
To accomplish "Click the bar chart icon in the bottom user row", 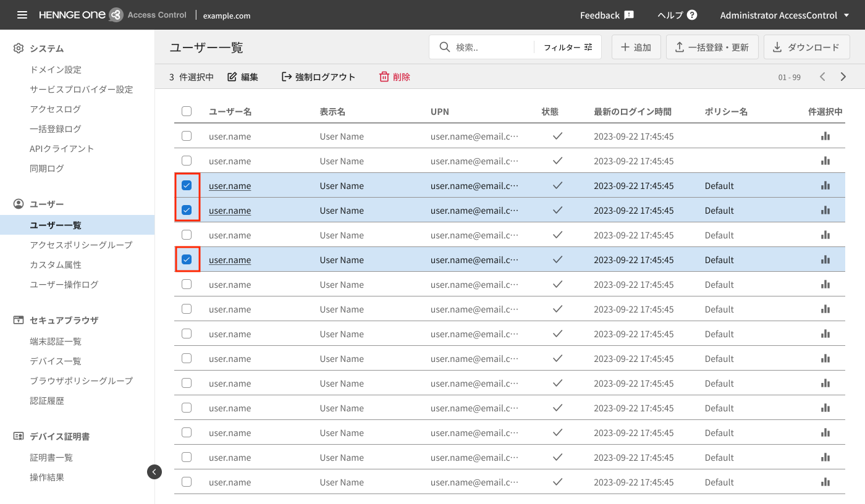I will point(825,482).
